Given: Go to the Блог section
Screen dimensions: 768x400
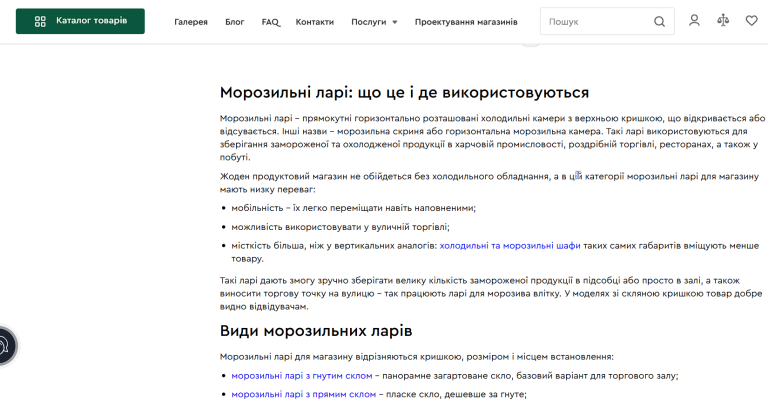Looking at the screenshot, I should pyautogui.click(x=235, y=22).
